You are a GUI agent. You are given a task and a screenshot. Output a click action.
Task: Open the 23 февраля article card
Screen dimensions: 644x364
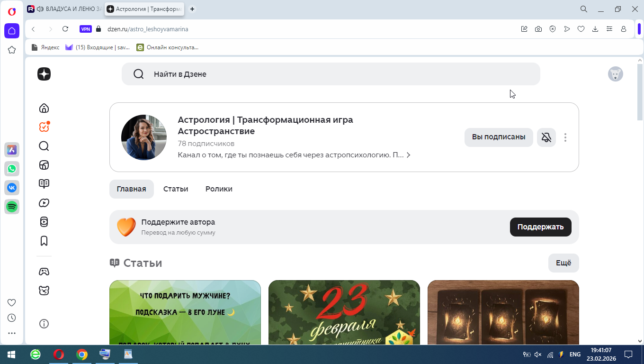point(344,312)
